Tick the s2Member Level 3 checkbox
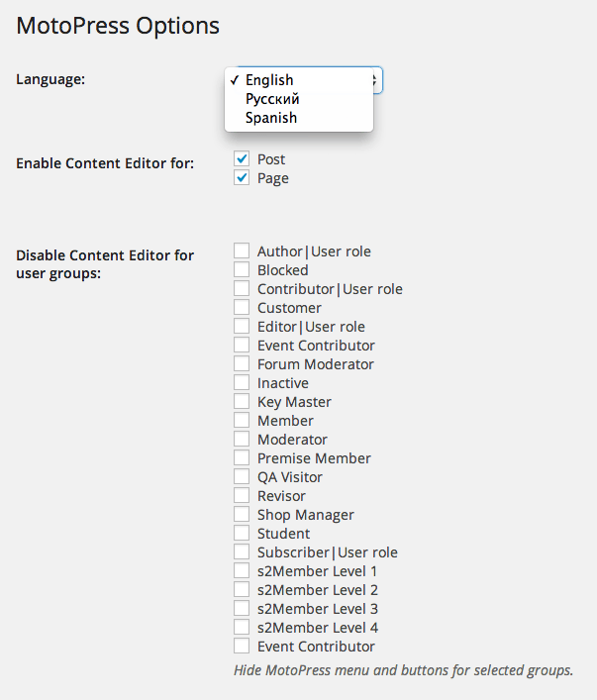Screen dimensions: 597x700 (x=242, y=609)
